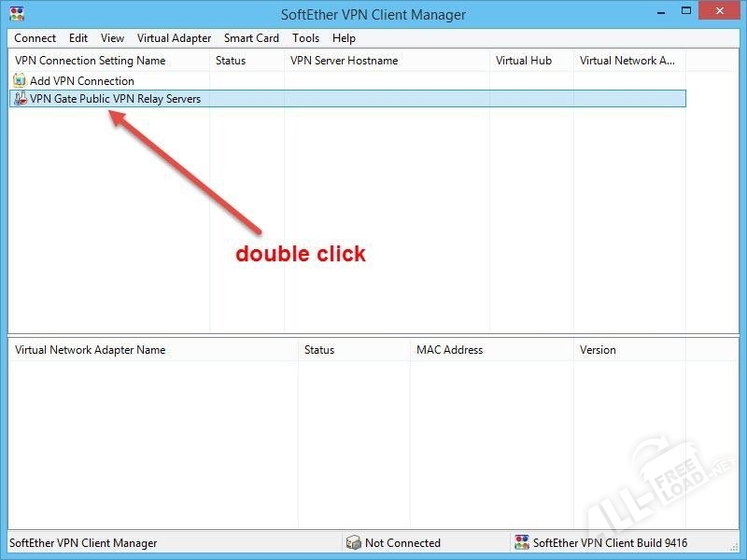Screen dimensions: 747x560
Task: Click the MAC Address column header
Action: [x=449, y=350]
